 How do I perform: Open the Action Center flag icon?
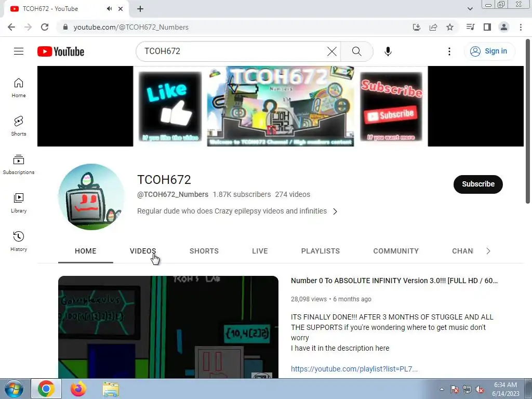point(455,389)
